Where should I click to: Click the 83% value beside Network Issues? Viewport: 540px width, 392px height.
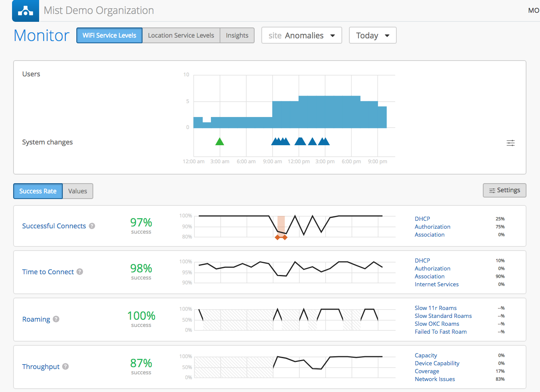pyautogui.click(x=500, y=379)
